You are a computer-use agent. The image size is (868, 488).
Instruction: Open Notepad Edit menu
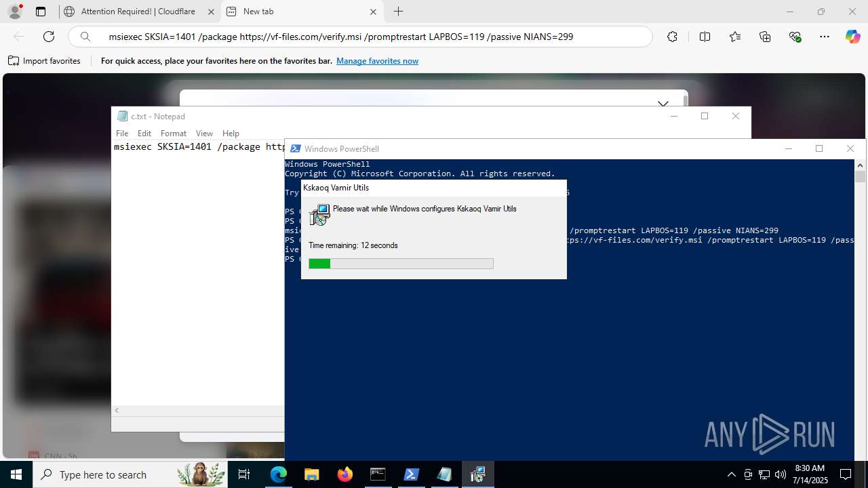(144, 134)
